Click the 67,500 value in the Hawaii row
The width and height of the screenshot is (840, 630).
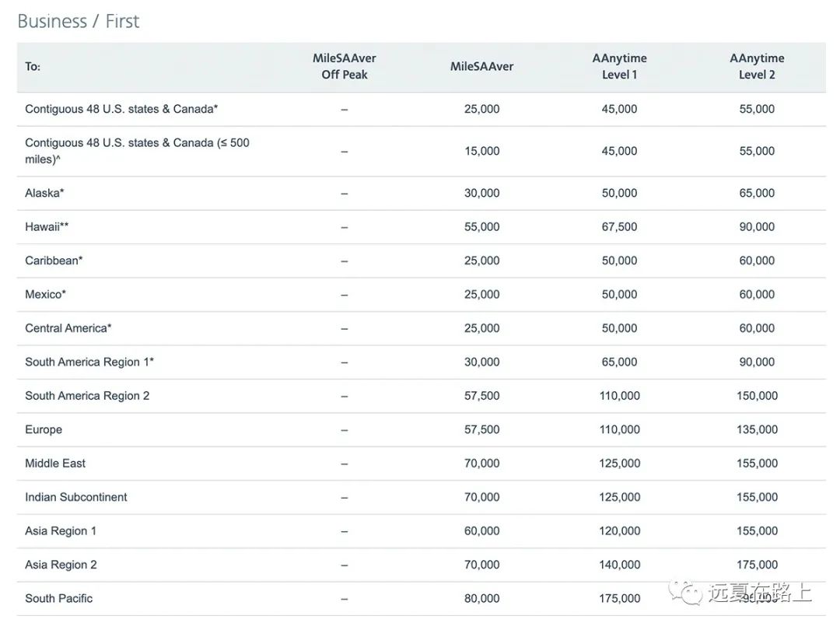point(619,226)
